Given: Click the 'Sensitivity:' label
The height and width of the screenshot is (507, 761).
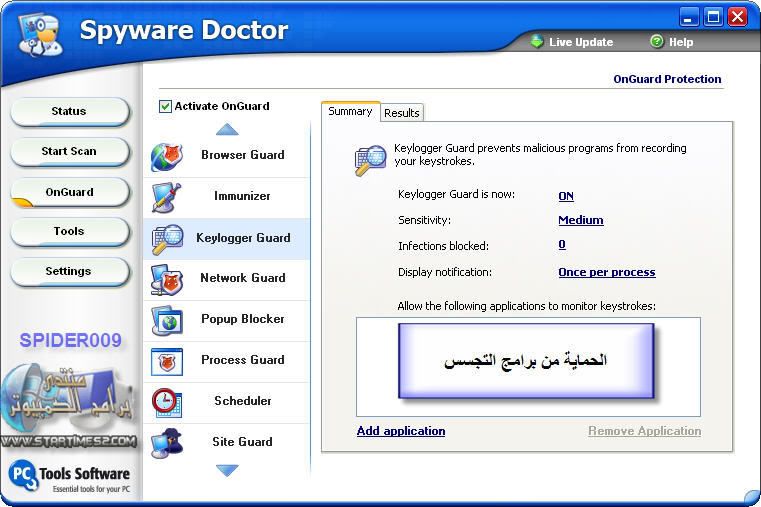Looking at the screenshot, I should (424, 220).
